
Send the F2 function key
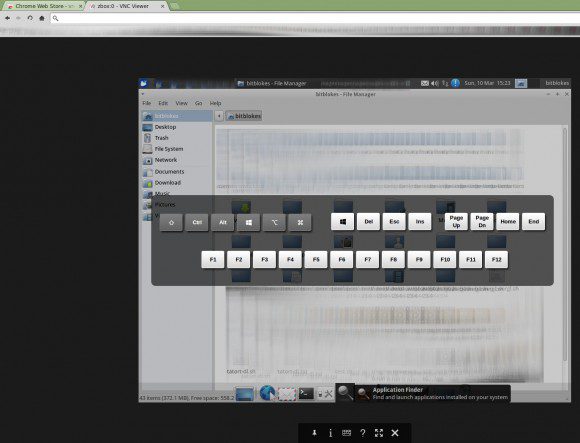tap(239, 260)
